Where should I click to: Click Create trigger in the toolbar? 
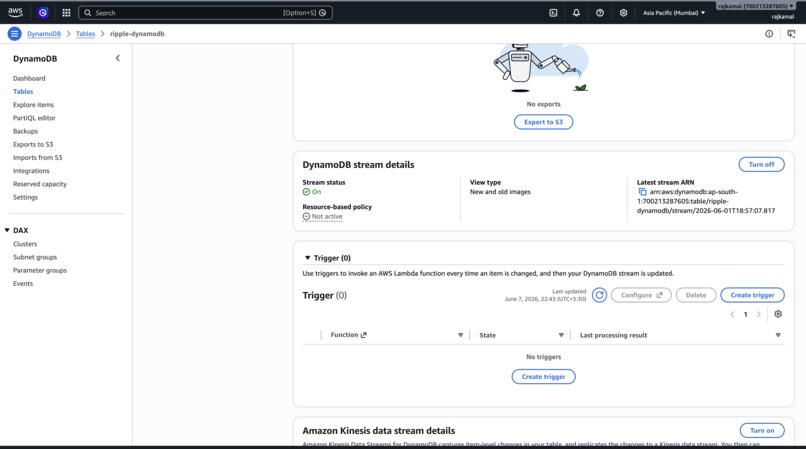752,295
